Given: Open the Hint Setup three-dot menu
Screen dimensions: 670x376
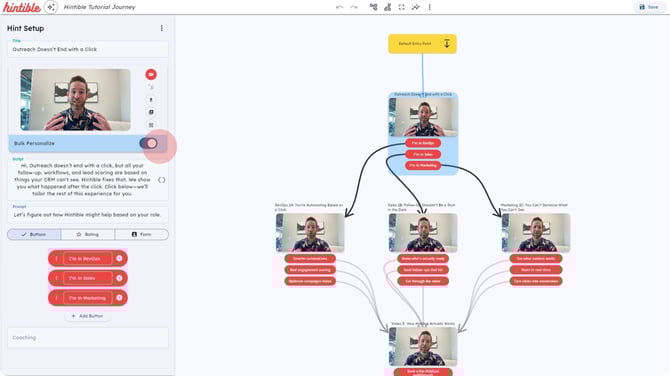Looking at the screenshot, I should pos(162,28).
